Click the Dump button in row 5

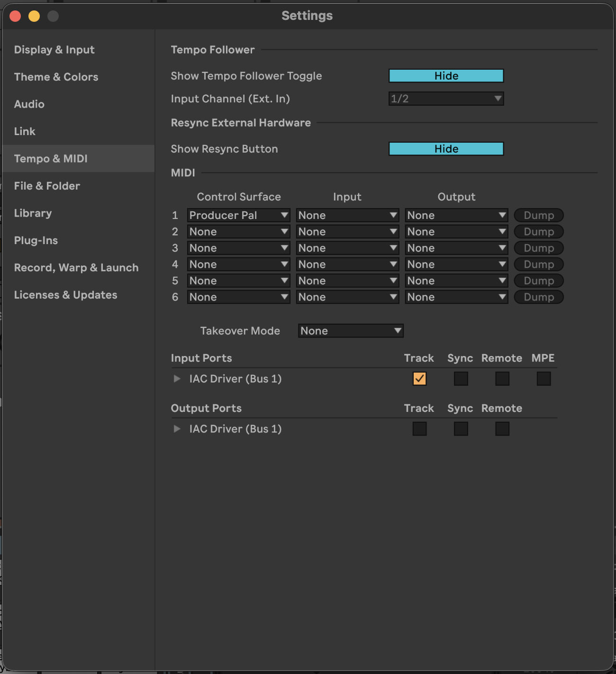tap(539, 281)
